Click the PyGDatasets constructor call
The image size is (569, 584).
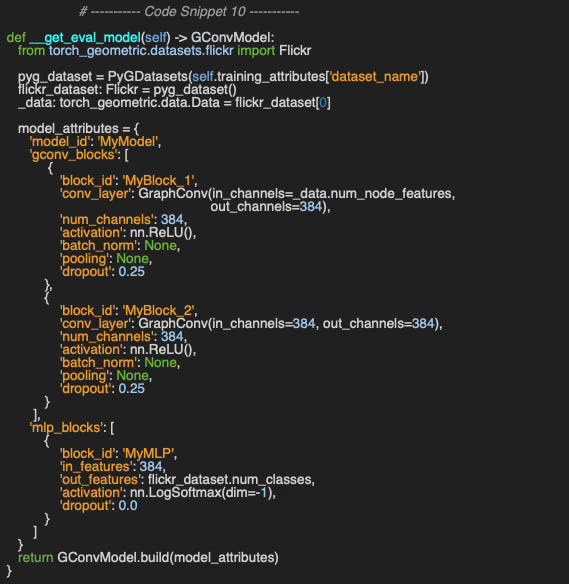(x=268, y=77)
